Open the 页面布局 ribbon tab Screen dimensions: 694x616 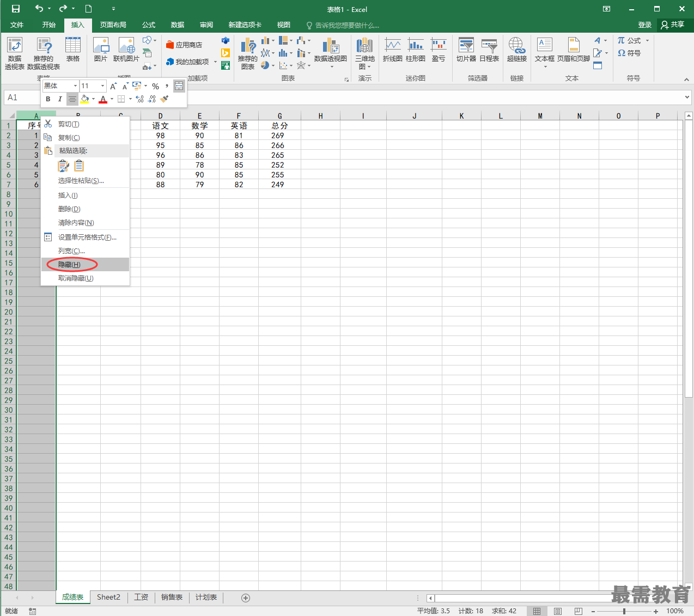113,25
